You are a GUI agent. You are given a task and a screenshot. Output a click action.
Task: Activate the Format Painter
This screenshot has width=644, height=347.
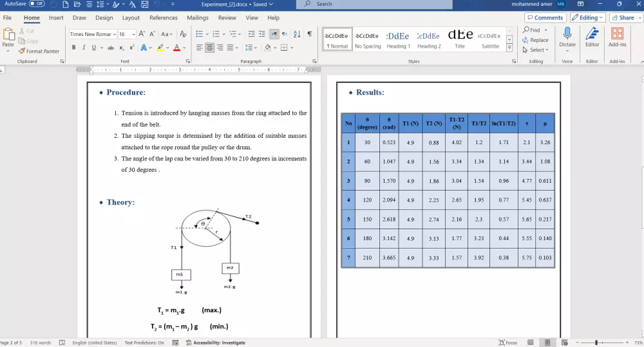[x=39, y=51]
